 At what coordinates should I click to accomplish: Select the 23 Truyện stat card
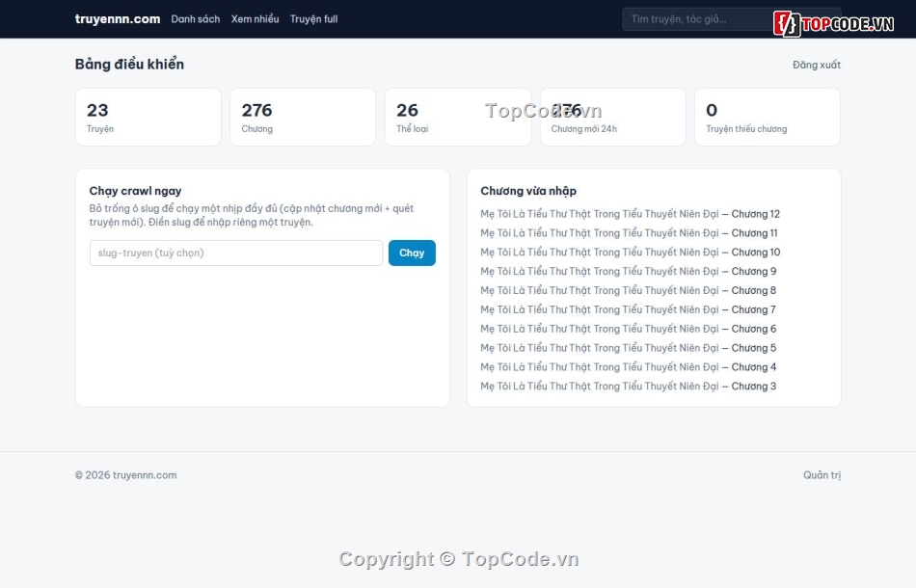click(x=148, y=117)
